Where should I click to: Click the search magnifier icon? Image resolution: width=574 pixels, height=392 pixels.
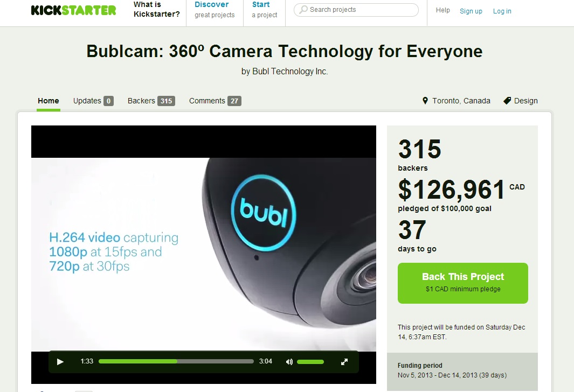click(x=303, y=10)
